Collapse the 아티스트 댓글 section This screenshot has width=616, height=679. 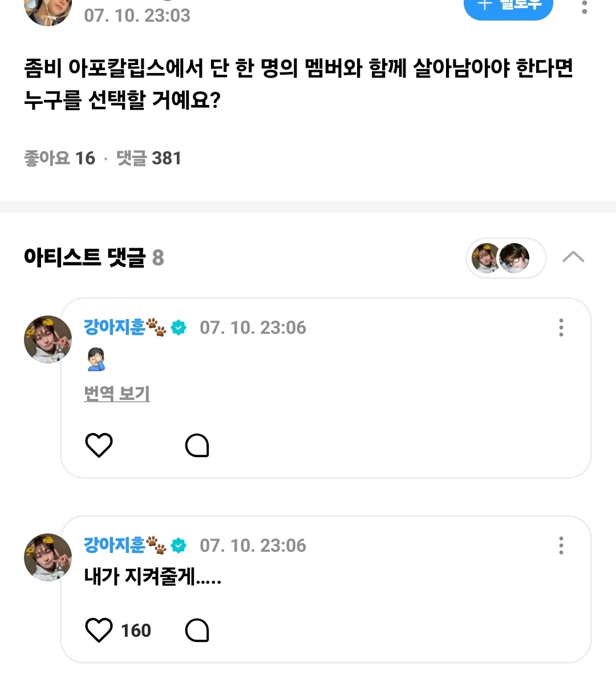573,257
